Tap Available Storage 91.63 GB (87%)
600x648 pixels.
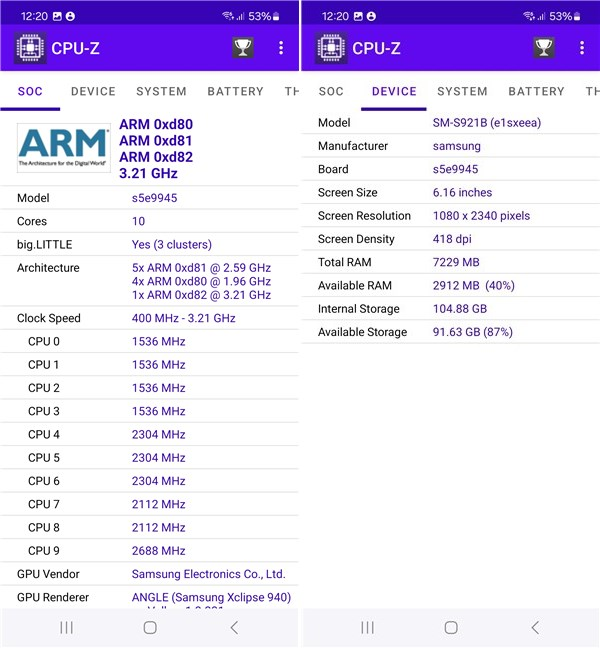473,332
